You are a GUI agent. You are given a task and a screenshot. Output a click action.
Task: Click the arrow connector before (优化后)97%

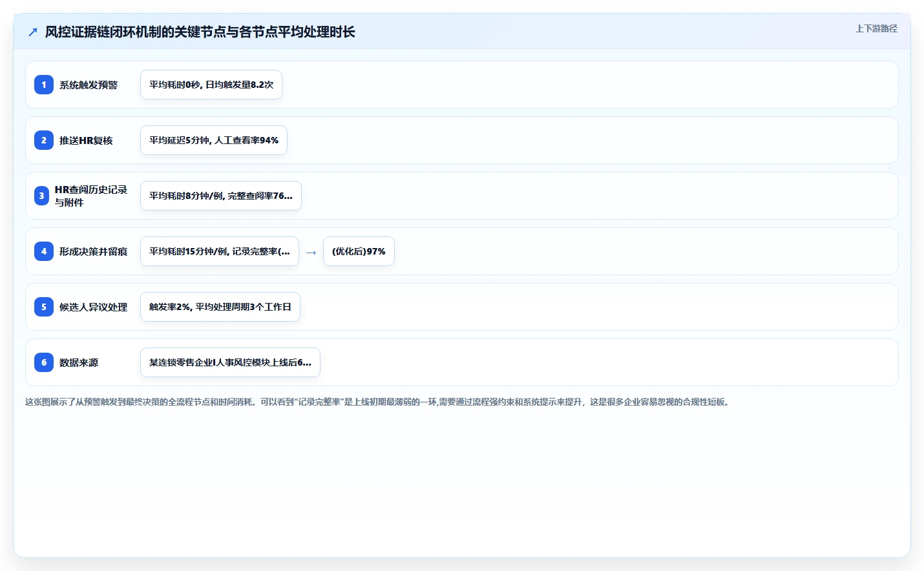[x=311, y=252]
